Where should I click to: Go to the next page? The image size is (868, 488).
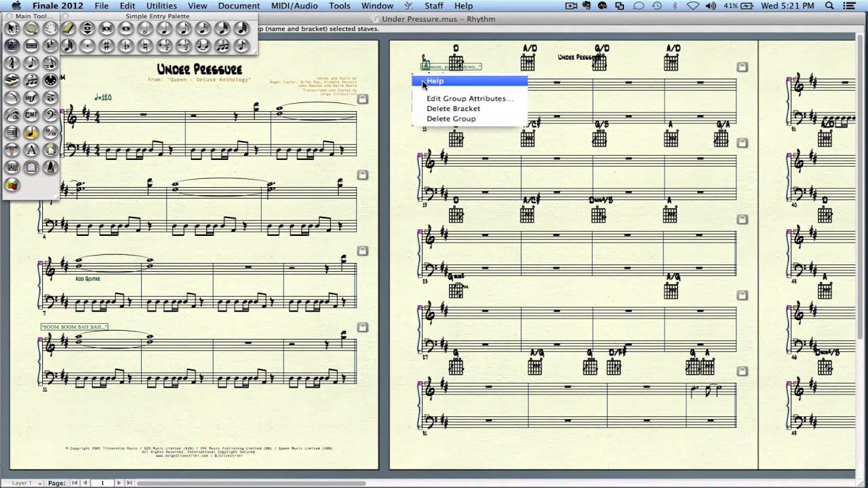[x=119, y=483]
